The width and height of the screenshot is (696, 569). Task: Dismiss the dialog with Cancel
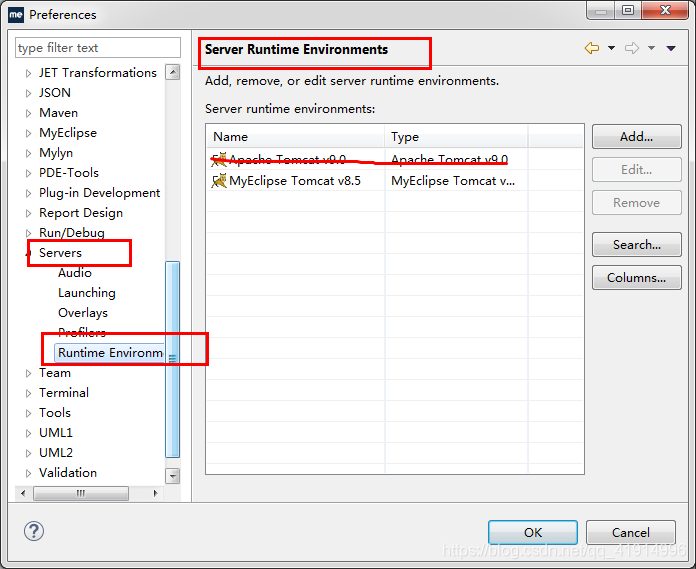tap(630, 532)
